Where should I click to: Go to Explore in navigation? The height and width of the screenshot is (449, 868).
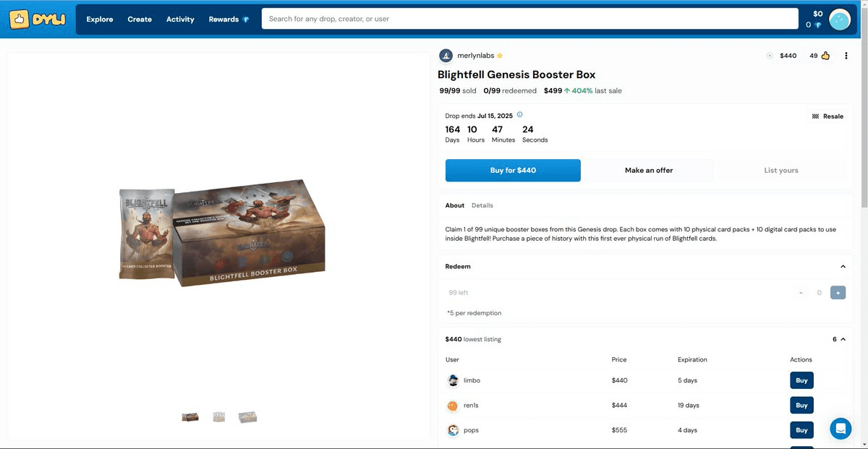click(x=100, y=20)
